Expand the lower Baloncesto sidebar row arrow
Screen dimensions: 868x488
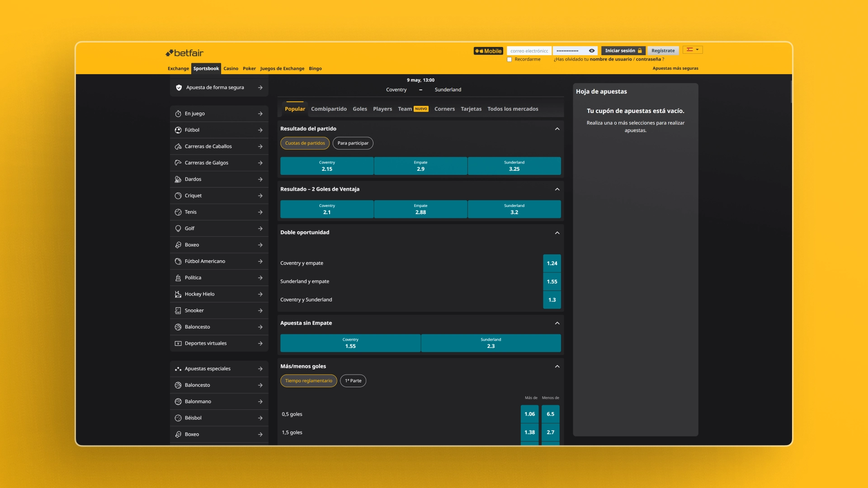click(x=260, y=385)
